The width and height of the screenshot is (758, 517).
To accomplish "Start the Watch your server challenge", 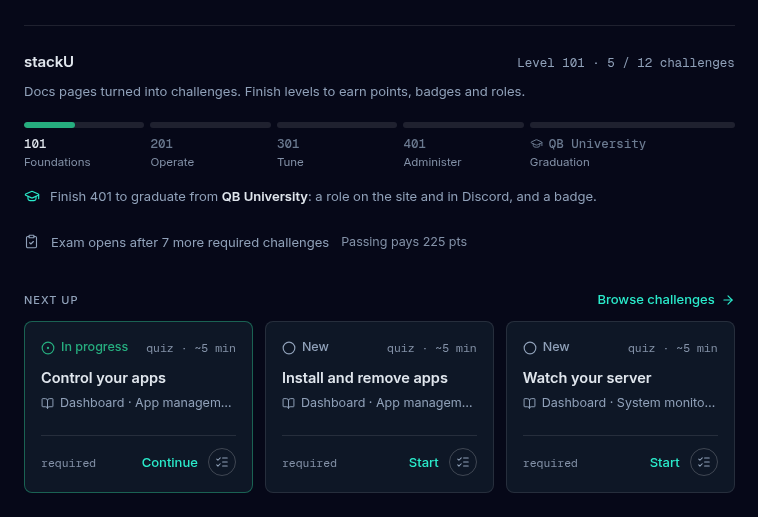I will [664, 463].
